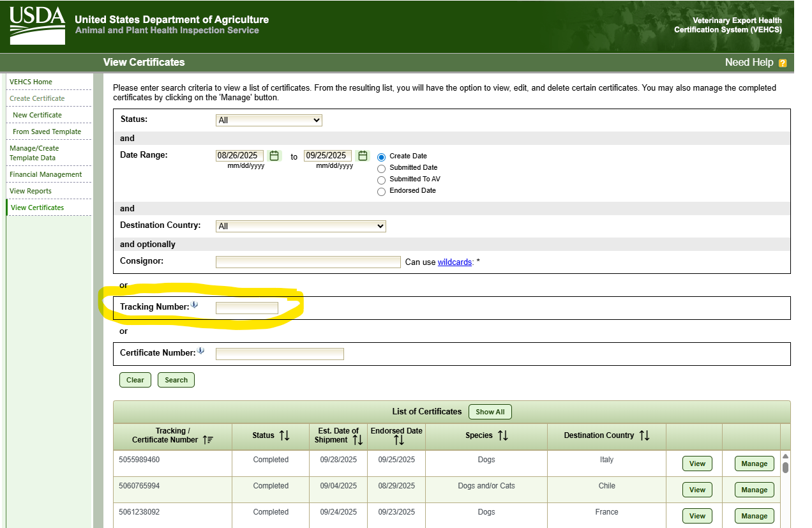812x528 pixels.
Task: Open the start date calendar picker
Action: [274, 156]
